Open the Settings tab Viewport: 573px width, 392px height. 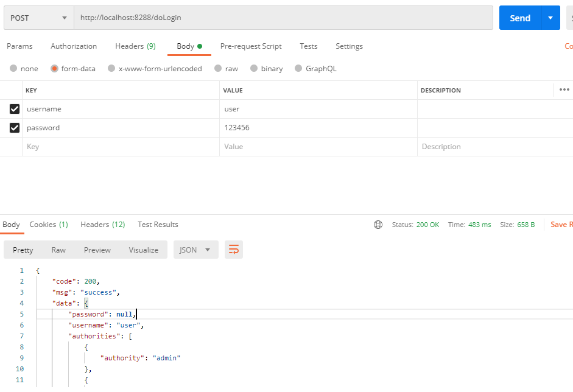click(x=350, y=46)
